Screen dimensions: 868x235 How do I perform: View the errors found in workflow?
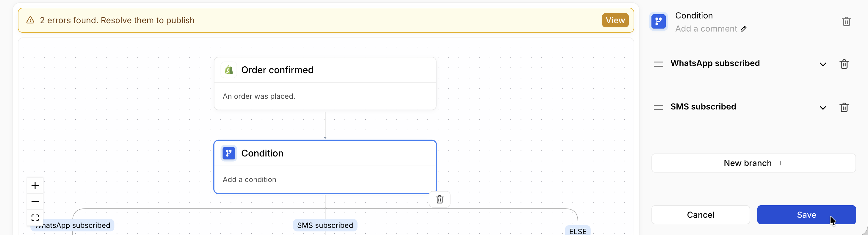point(615,20)
